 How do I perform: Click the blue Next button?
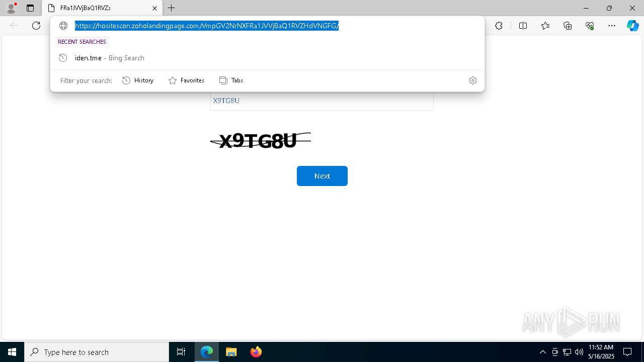[322, 176]
